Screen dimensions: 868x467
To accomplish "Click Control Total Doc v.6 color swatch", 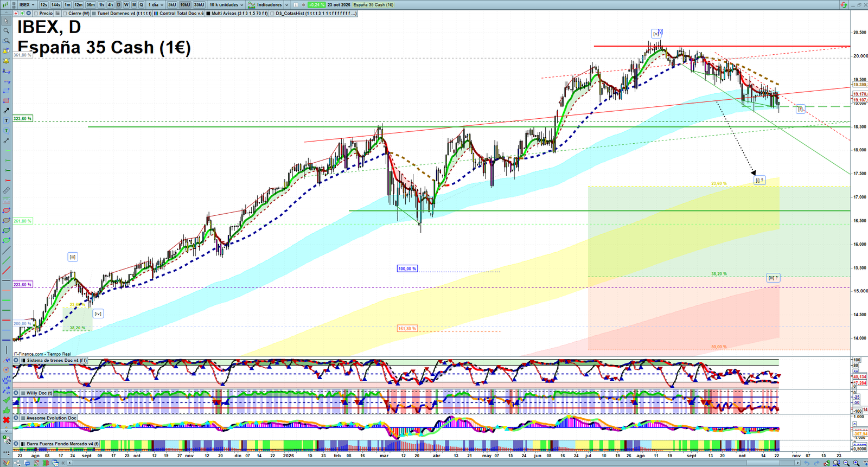I will click(x=156, y=14).
